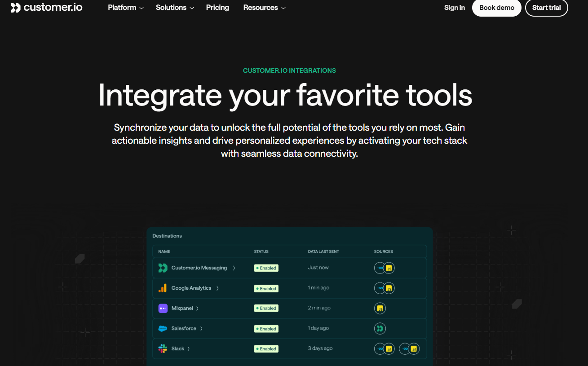Viewport: 588px width, 366px height.
Task: Click the SOURCES column header
Action: coord(384,251)
